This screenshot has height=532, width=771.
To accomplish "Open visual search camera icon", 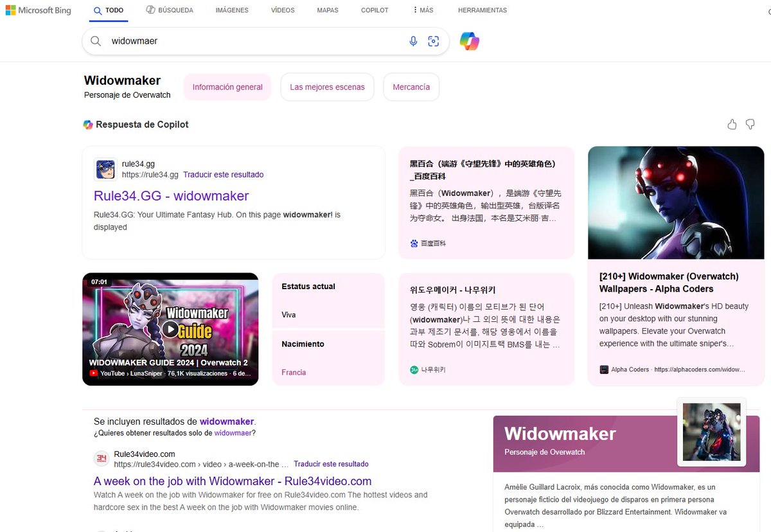I will click(434, 41).
